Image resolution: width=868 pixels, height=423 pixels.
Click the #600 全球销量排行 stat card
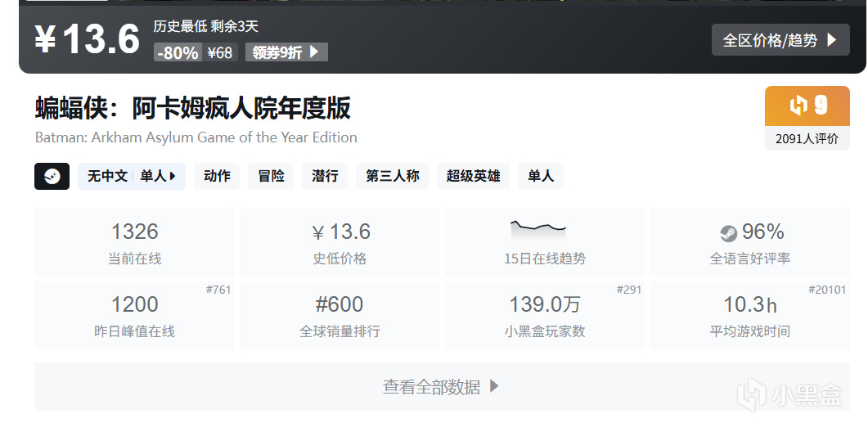coord(340,315)
